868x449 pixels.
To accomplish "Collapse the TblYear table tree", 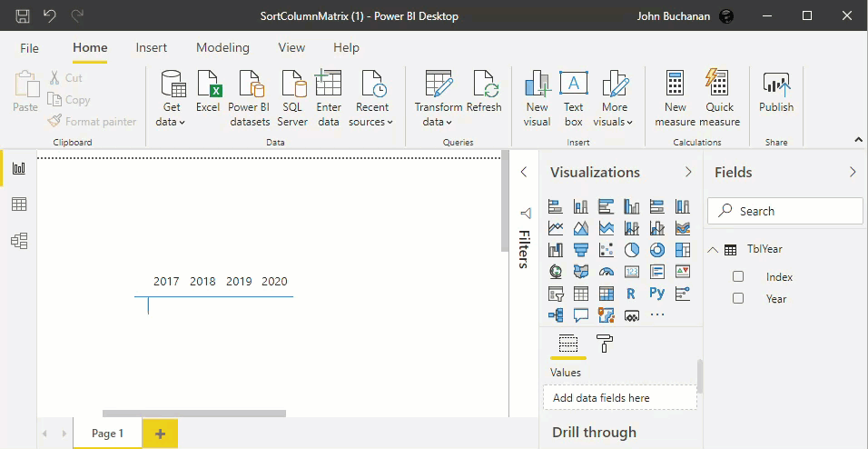I will pos(713,249).
